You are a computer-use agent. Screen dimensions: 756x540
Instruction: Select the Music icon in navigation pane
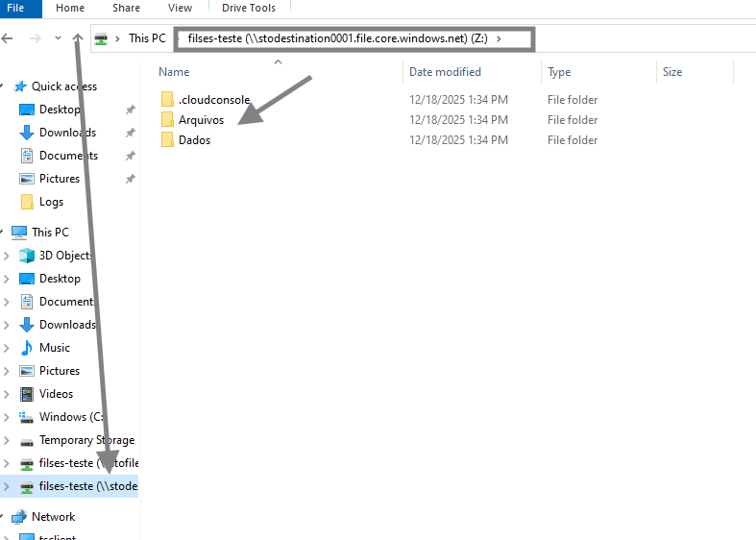point(27,348)
